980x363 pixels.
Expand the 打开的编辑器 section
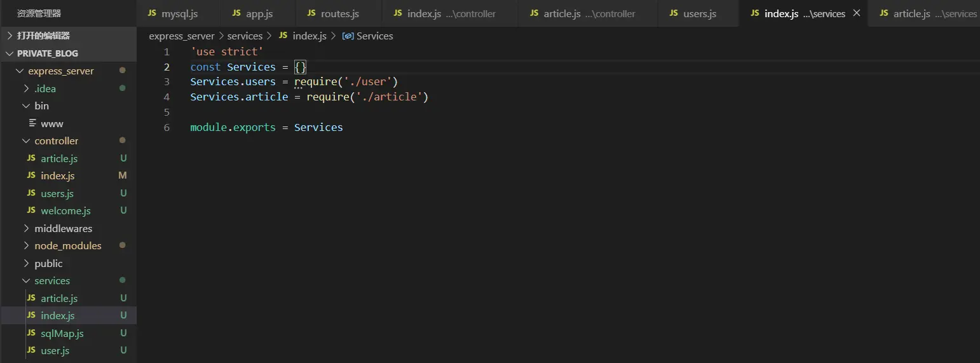(68, 36)
